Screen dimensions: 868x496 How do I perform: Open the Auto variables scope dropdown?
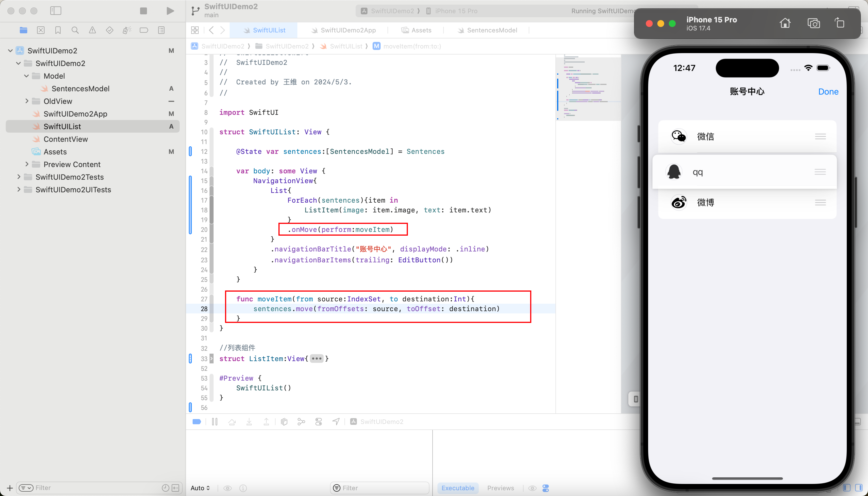click(x=200, y=488)
